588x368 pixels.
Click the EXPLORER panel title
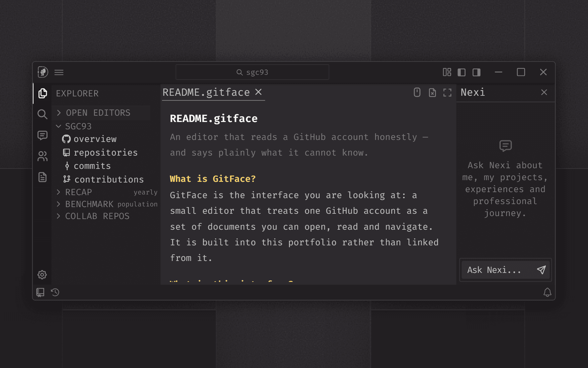point(77,93)
